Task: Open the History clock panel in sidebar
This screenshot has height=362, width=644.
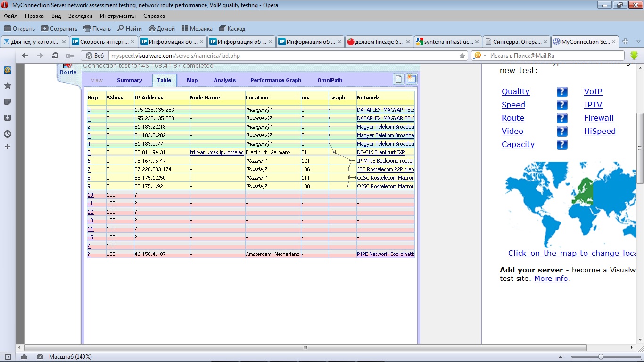Action: pos(8,134)
